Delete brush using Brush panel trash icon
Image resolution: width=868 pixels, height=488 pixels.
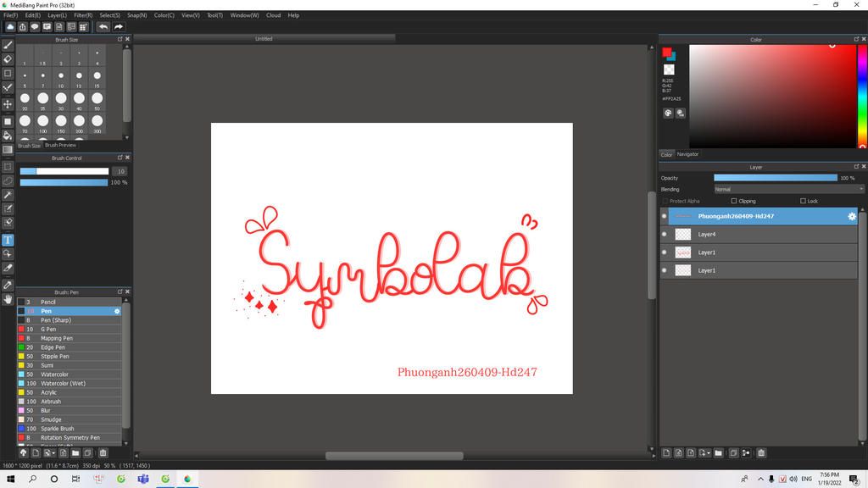(x=103, y=452)
